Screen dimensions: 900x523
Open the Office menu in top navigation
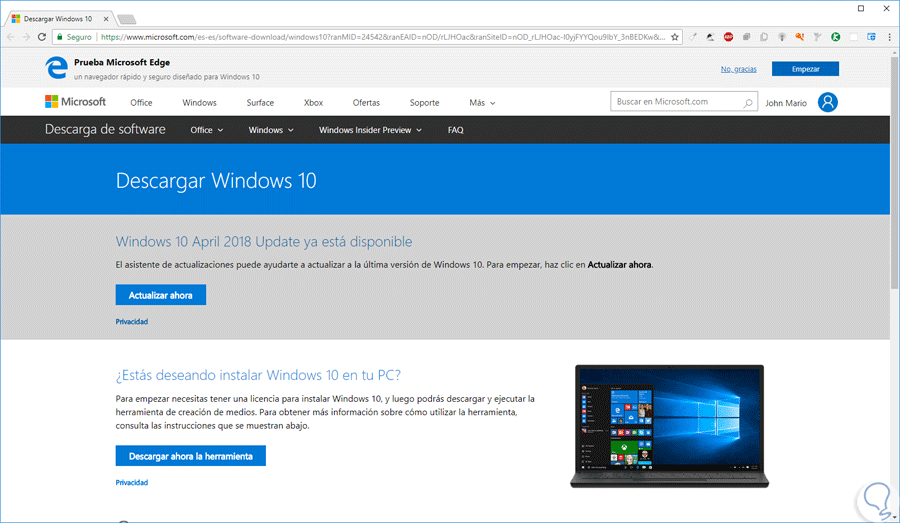(x=141, y=103)
